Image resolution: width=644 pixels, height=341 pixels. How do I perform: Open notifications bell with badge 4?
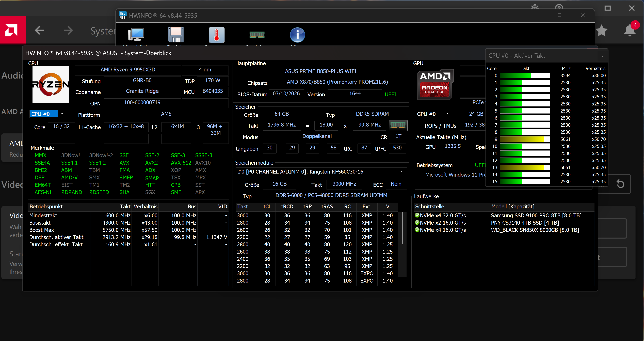[x=630, y=30]
